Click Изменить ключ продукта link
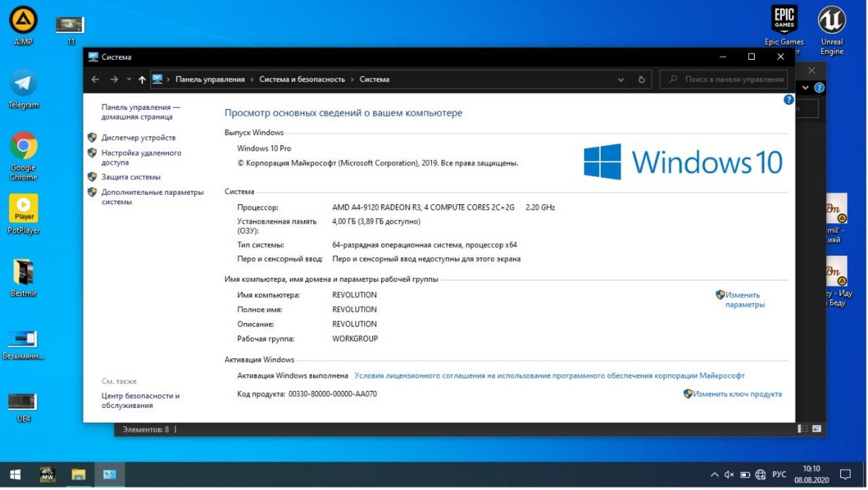 (x=737, y=394)
